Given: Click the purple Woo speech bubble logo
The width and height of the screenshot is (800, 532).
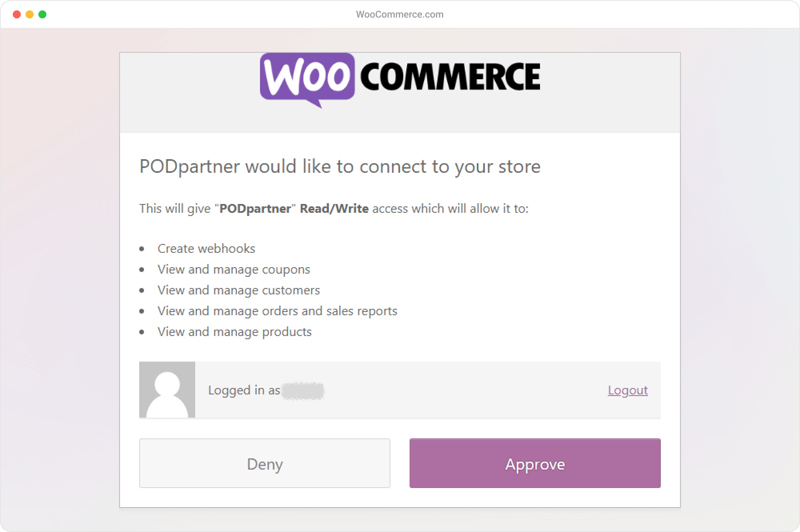Looking at the screenshot, I should click(x=307, y=78).
